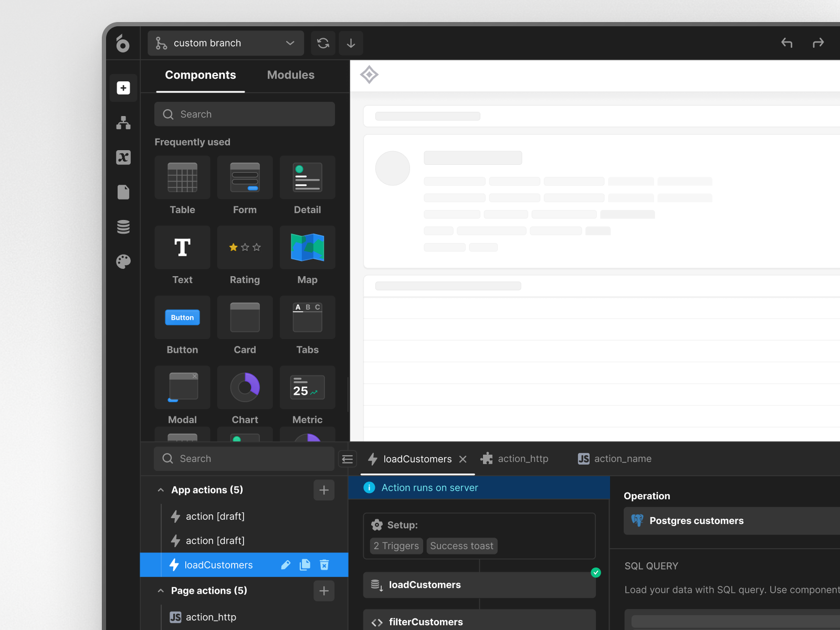Click the sync refresh branch icon
The width and height of the screenshot is (840, 630).
click(x=323, y=43)
